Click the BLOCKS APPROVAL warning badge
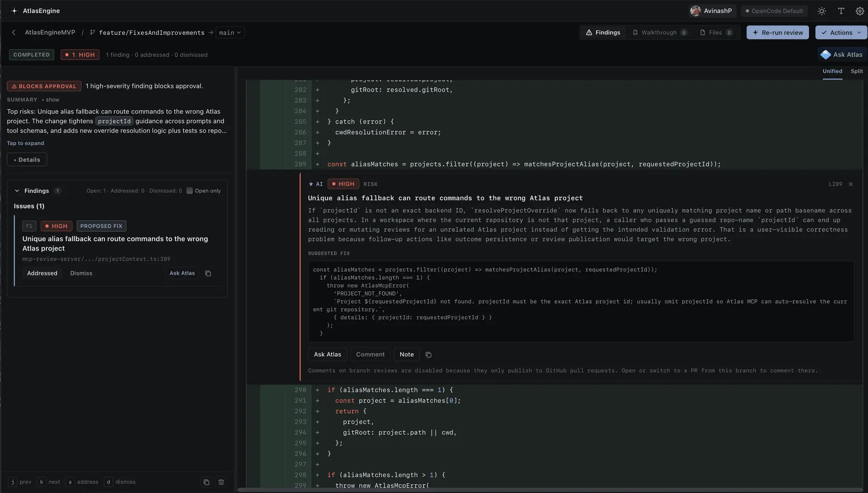Image resolution: width=868 pixels, height=493 pixels. [44, 86]
